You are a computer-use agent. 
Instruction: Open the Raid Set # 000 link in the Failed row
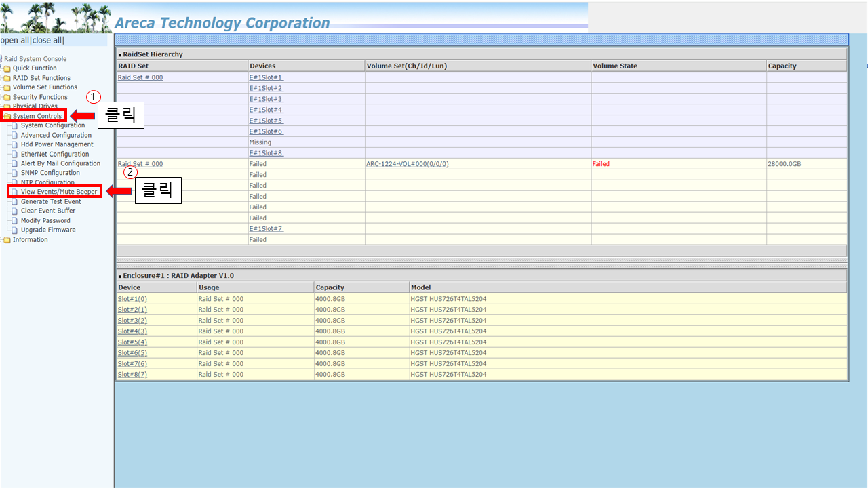point(140,164)
